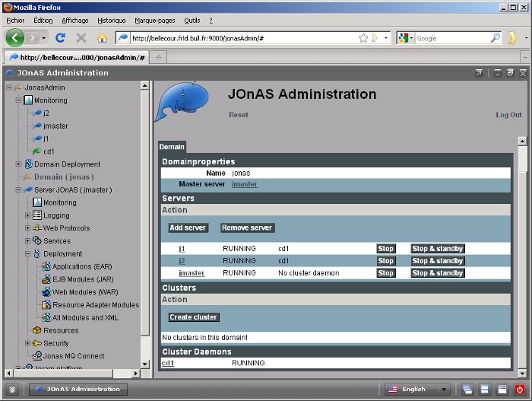Go to the Firefox home page

tap(102, 37)
